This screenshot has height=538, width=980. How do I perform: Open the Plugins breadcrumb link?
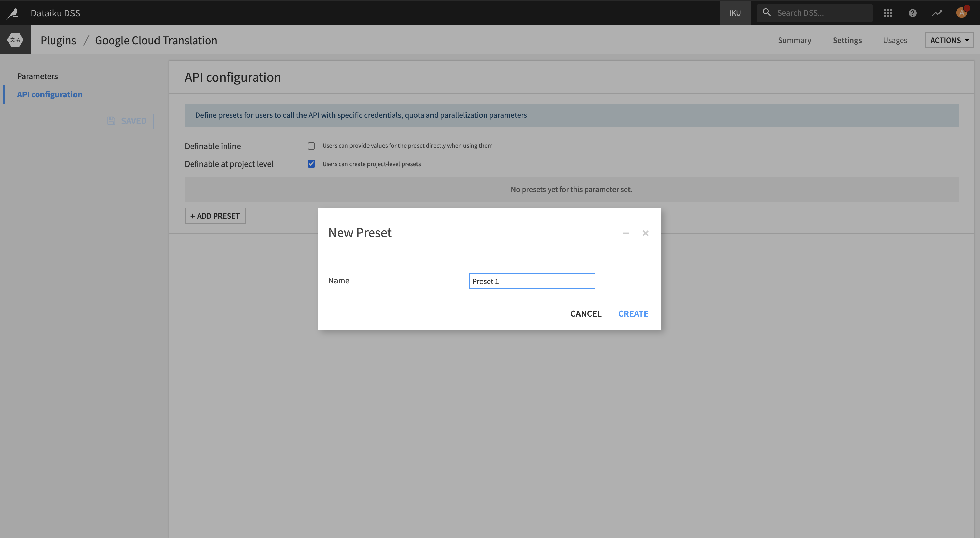coord(58,40)
